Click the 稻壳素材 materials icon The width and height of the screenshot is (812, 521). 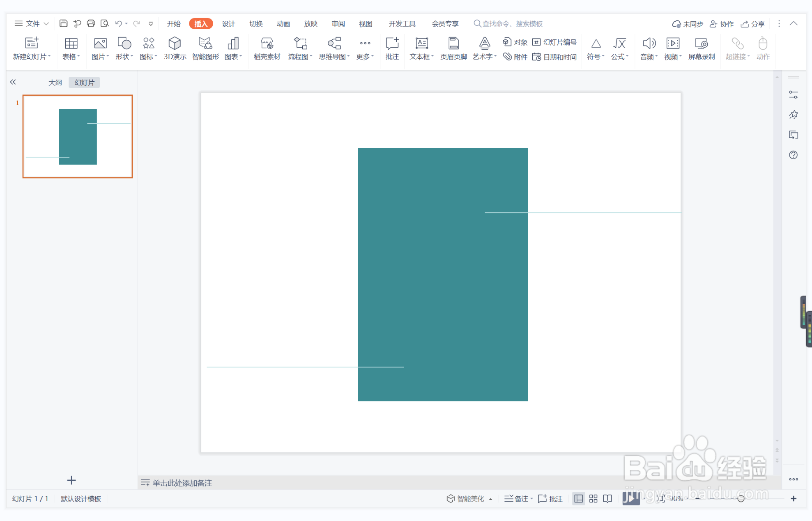point(267,48)
